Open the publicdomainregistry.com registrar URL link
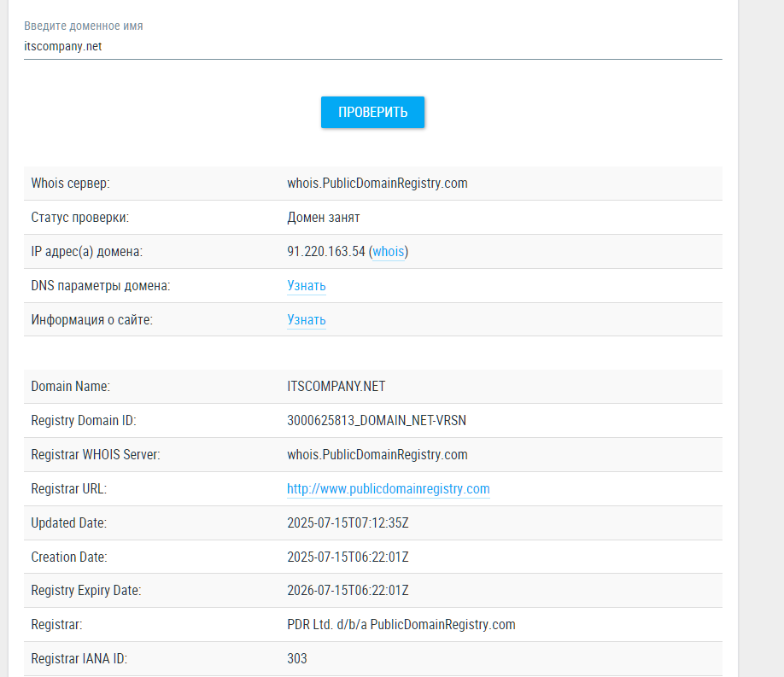Viewport: 784px width, 677px height. (x=388, y=489)
